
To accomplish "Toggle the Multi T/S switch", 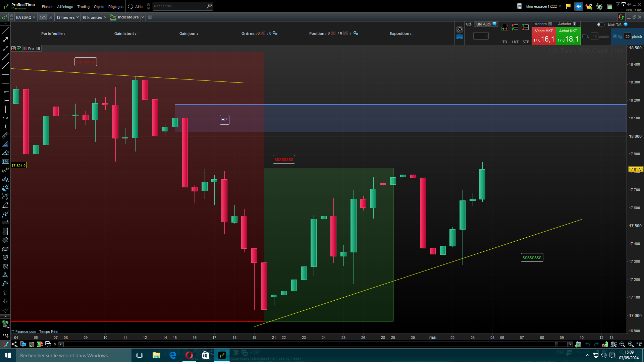I will (600, 24).
